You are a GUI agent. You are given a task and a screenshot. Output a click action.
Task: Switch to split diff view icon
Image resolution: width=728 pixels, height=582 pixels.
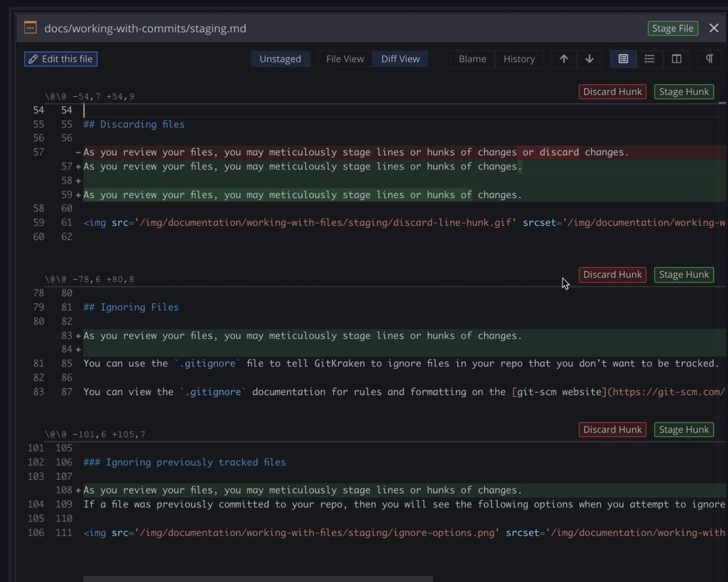[676, 59]
